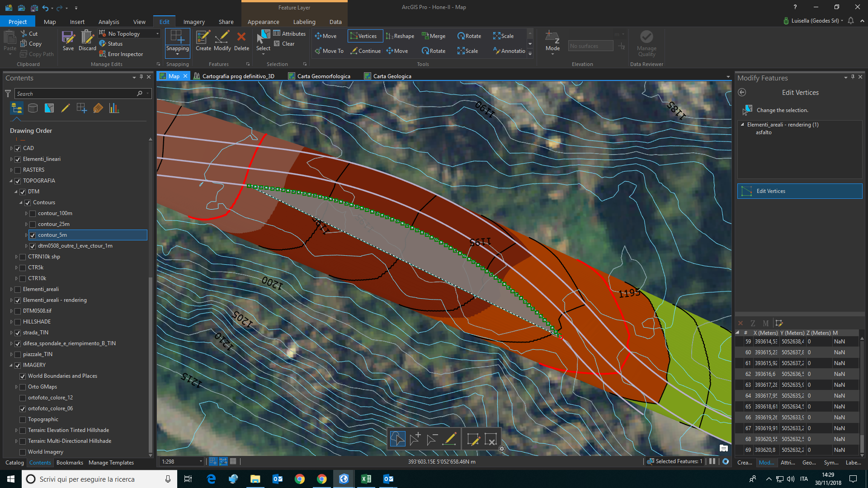Open the map scale 1:298 dropdown
The width and height of the screenshot is (868, 488).
[201, 461]
